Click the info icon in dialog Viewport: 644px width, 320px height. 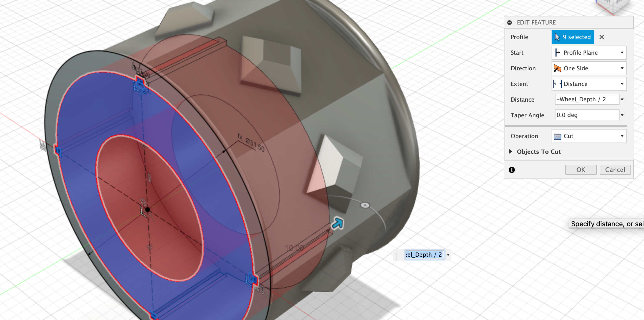pos(512,170)
